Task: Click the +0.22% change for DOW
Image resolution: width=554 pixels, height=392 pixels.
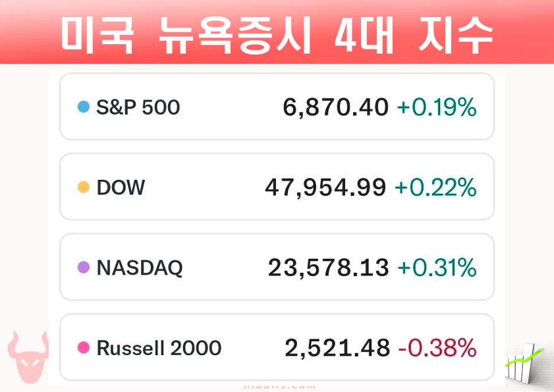Action: pyautogui.click(x=435, y=188)
